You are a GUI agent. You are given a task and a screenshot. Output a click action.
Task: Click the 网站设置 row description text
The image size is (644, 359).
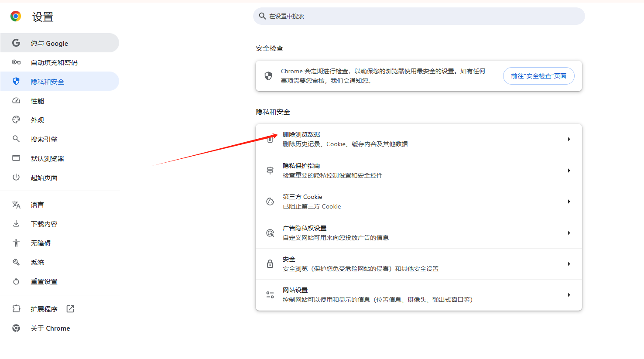point(378,300)
